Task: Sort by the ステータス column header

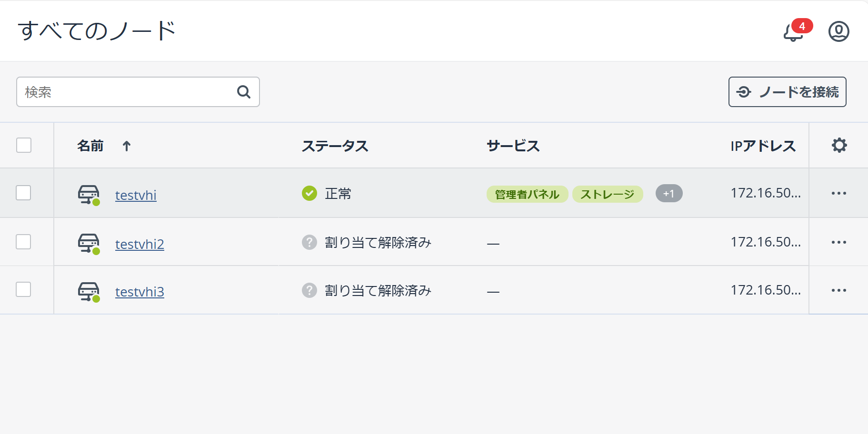Action: click(x=335, y=146)
